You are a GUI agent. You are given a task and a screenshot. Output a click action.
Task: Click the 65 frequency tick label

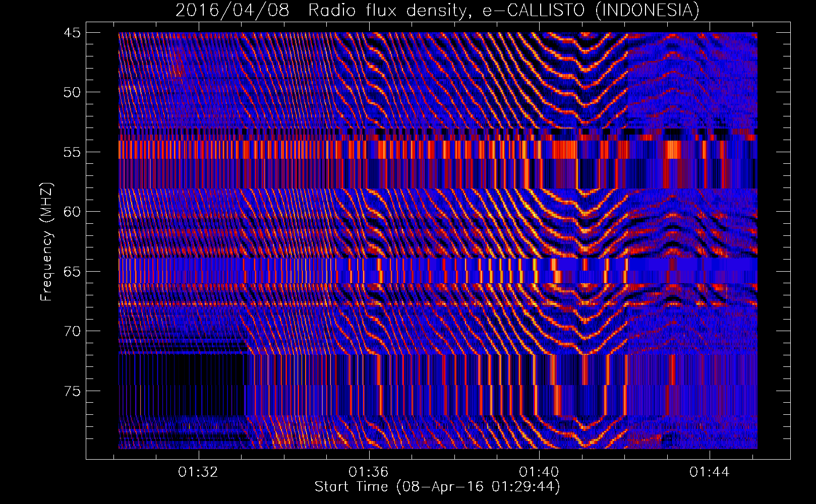(72, 272)
